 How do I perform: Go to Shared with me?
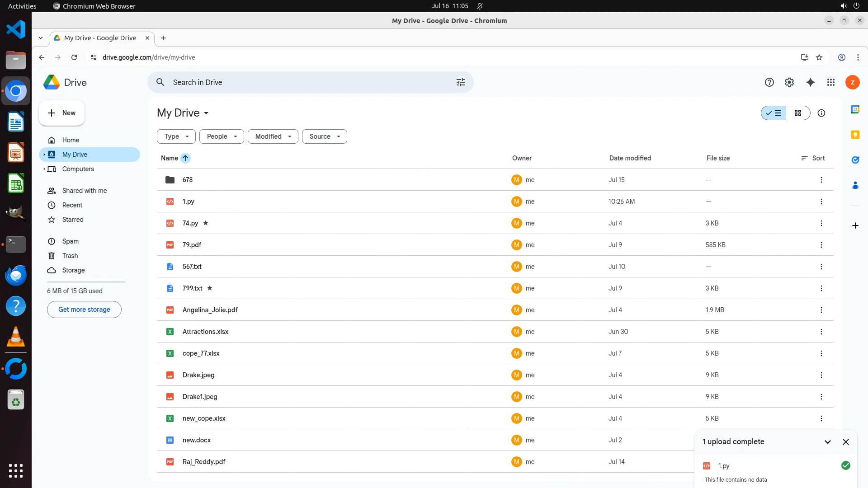(x=85, y=191)
